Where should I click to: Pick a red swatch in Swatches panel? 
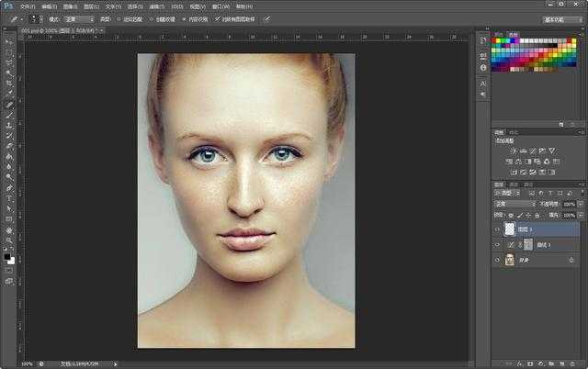pos(497,48)
